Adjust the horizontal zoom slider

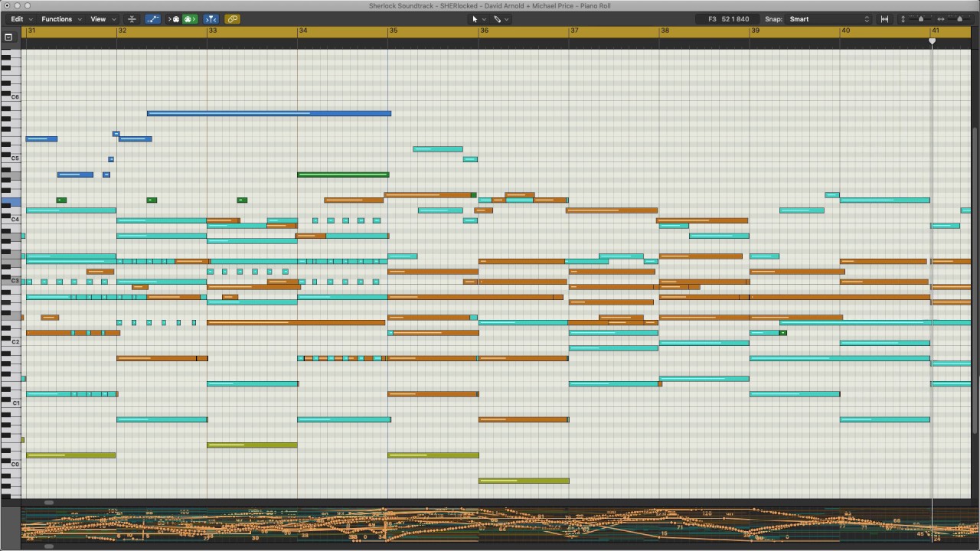click(x=959, y=19)
